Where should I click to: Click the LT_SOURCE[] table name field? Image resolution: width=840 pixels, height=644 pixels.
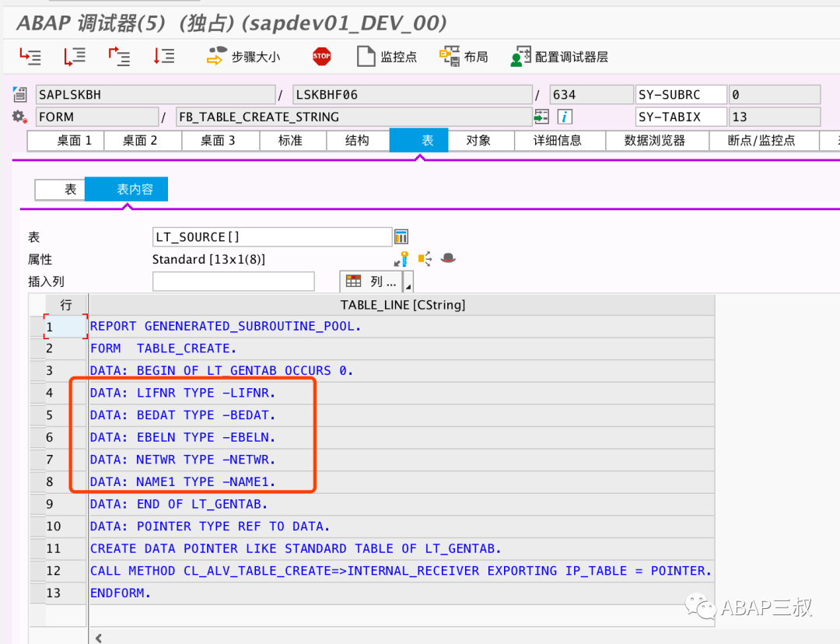click(x=272, y=236)
